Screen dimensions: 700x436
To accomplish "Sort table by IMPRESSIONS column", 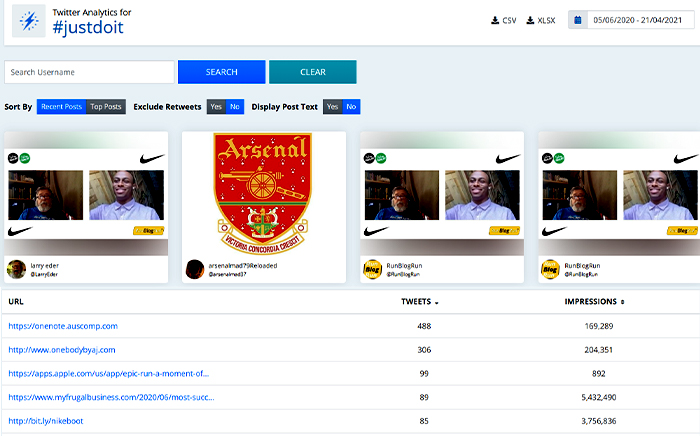I will point(594,302).
